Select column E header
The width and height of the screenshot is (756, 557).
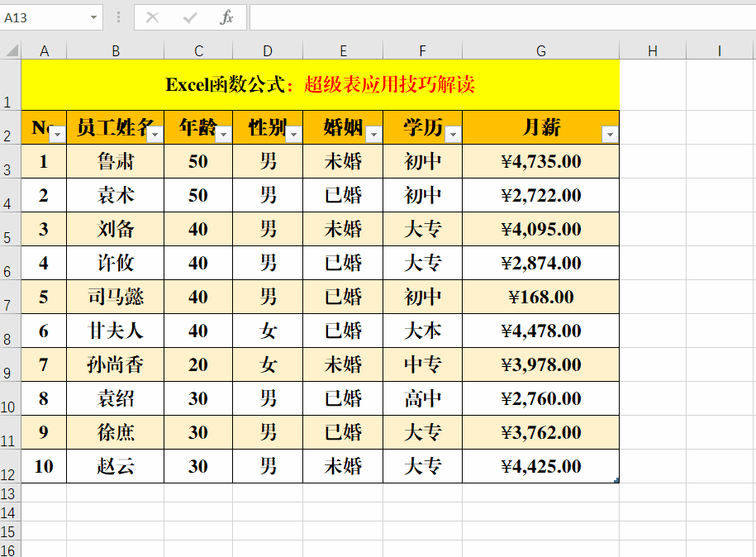(x=343, y=50)
